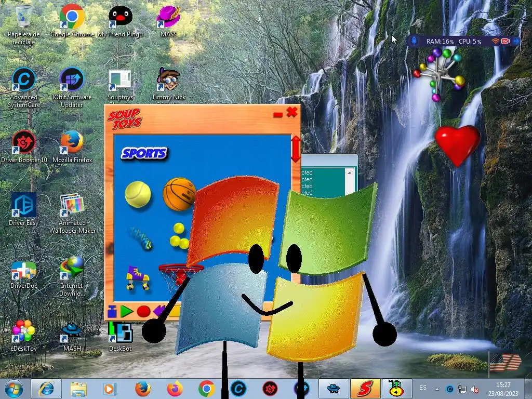
Task: Click the blue arrow on performance widget
Action: click(516, 41)
